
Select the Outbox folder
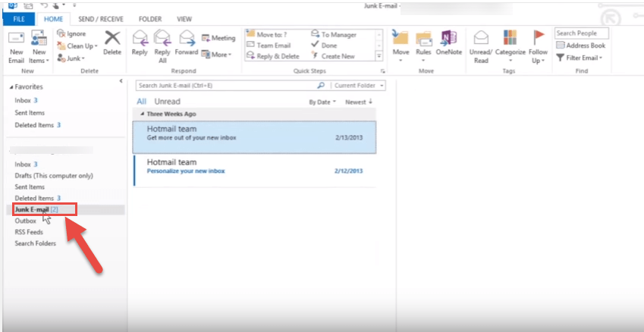(x=26, y=221)
